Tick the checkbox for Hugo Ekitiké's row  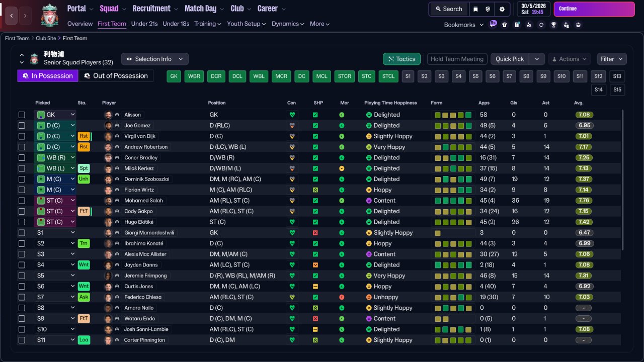(x=22, y=222)
